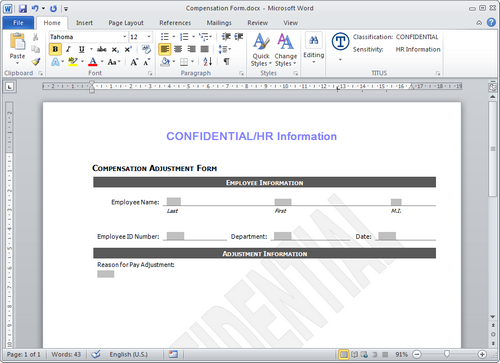Screen dimensions: 500x363
Task: Open the Editing binoculars menu
Action: pyautogui.click(x=314, y=48)
